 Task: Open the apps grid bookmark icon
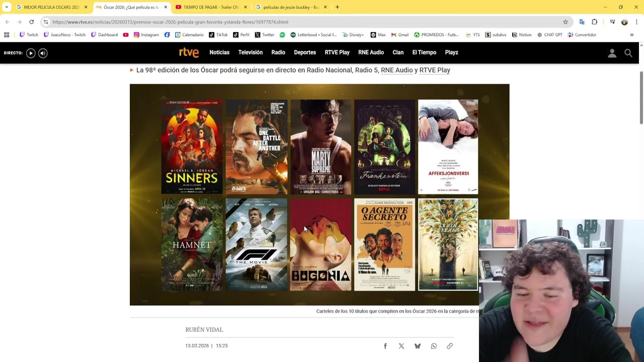click(7, 35)
